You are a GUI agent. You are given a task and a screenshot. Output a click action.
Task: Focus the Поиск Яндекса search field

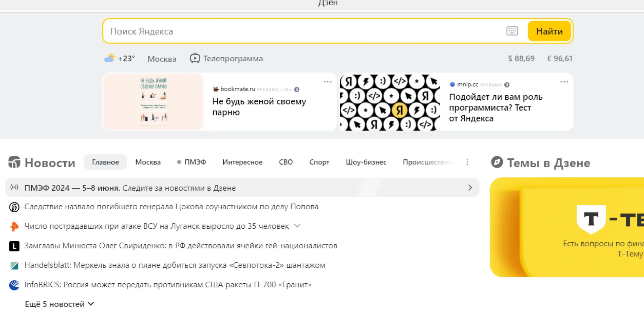coord(302,31)
